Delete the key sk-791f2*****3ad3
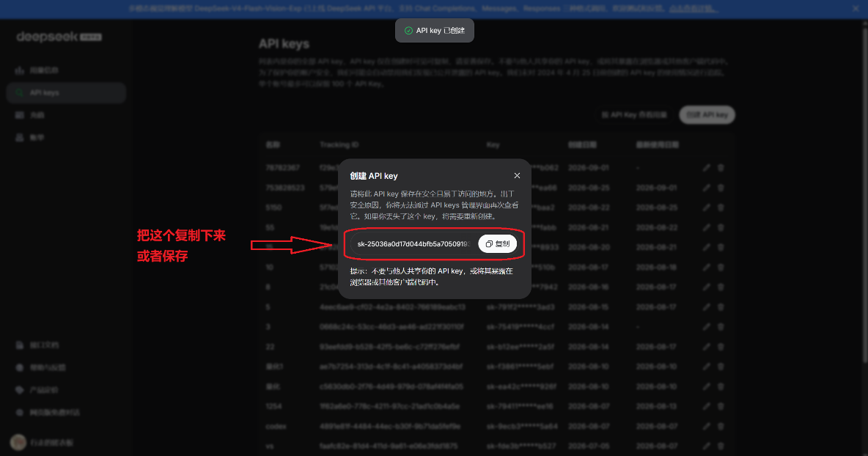The image size is (868, 456). click(x=721, y=306)
